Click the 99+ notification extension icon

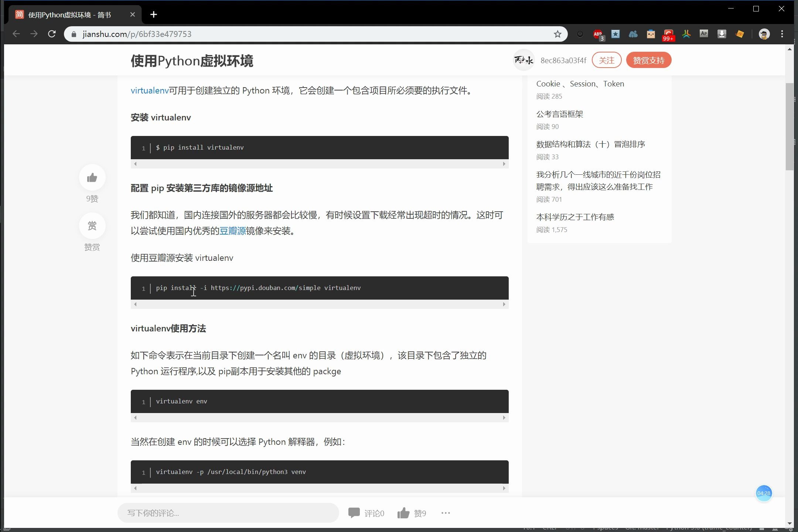pos(669,34)
